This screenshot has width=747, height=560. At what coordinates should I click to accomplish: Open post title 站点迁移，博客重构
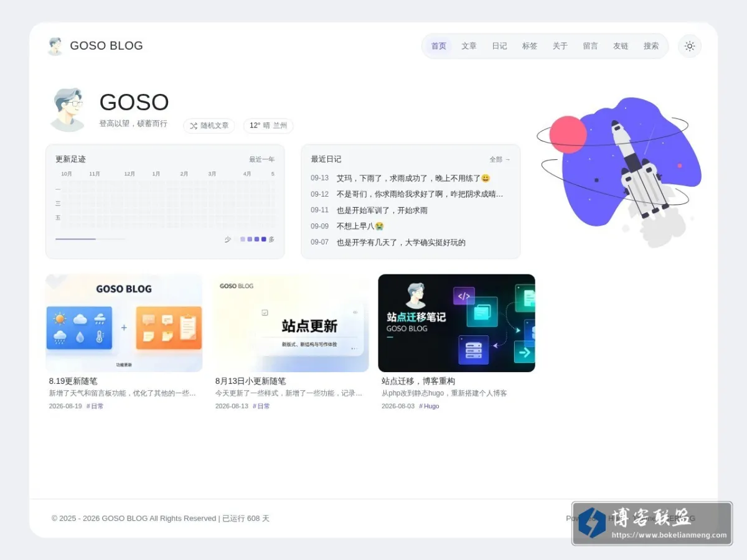[418, 381]
